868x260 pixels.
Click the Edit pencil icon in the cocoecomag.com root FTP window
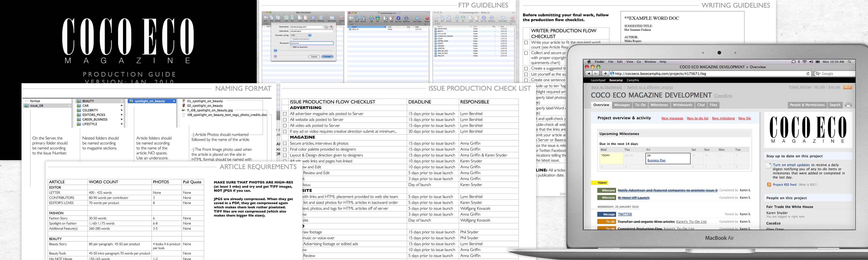[x=391, y=18]
